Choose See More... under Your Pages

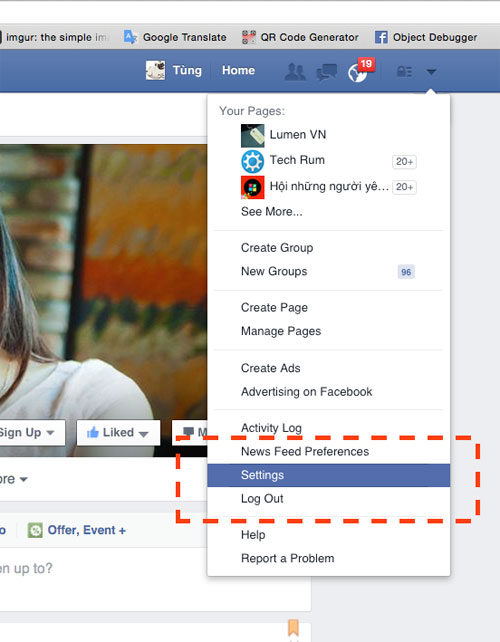point(272,212)
